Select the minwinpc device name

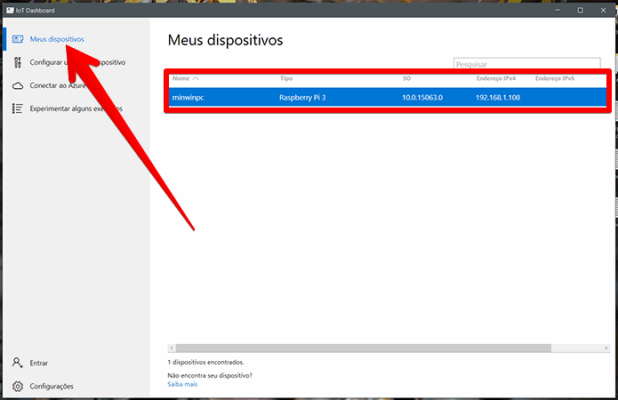point(188,97)
